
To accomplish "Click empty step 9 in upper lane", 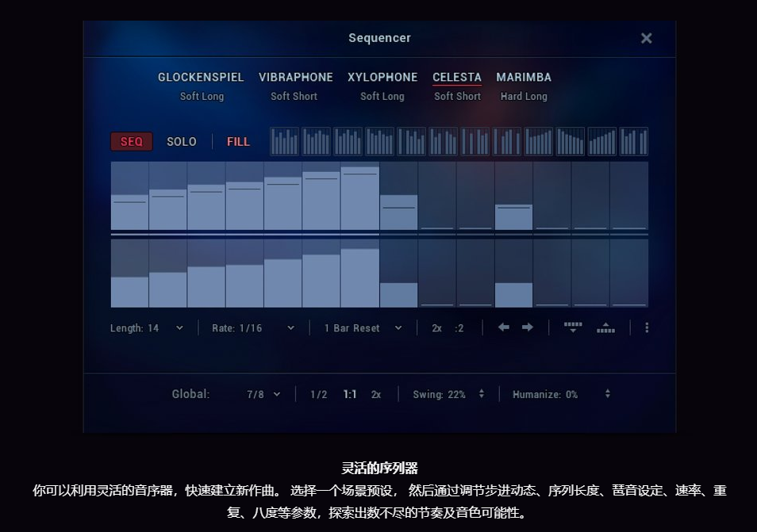I will coord(437,196).
